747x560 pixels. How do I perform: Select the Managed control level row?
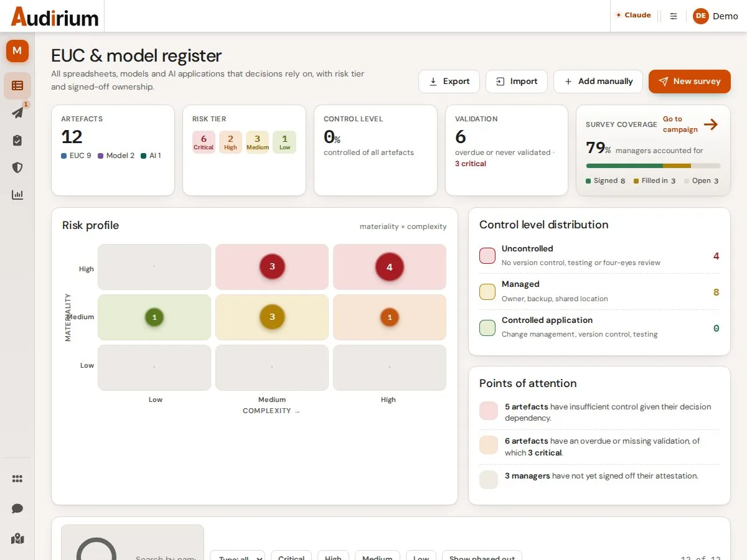click(x=599, y=292)
